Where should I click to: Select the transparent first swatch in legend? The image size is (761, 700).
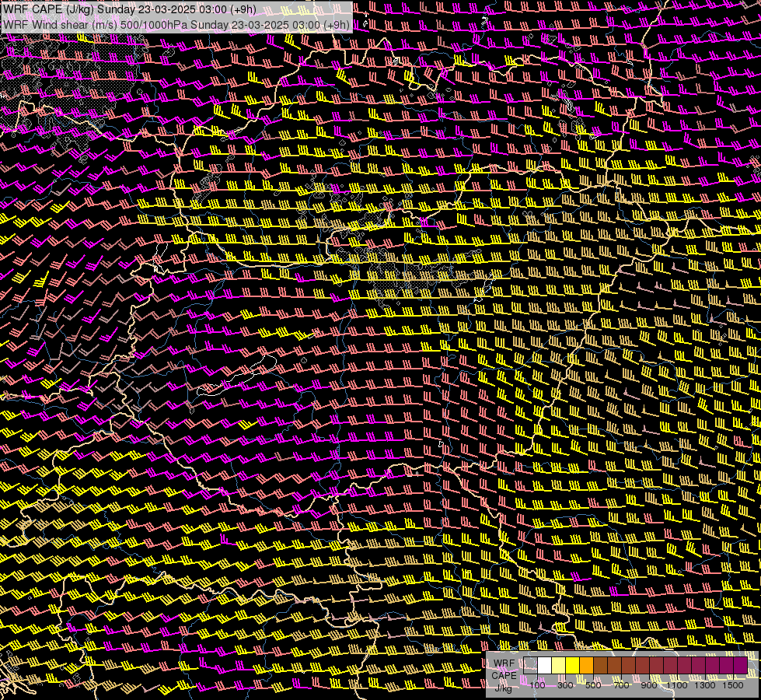[x=530, y=665]
